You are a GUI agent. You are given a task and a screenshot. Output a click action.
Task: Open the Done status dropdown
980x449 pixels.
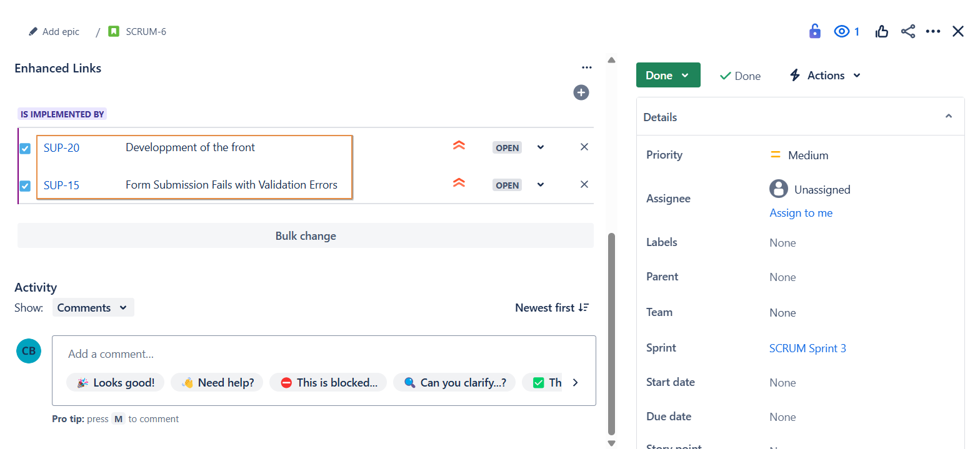667,75
